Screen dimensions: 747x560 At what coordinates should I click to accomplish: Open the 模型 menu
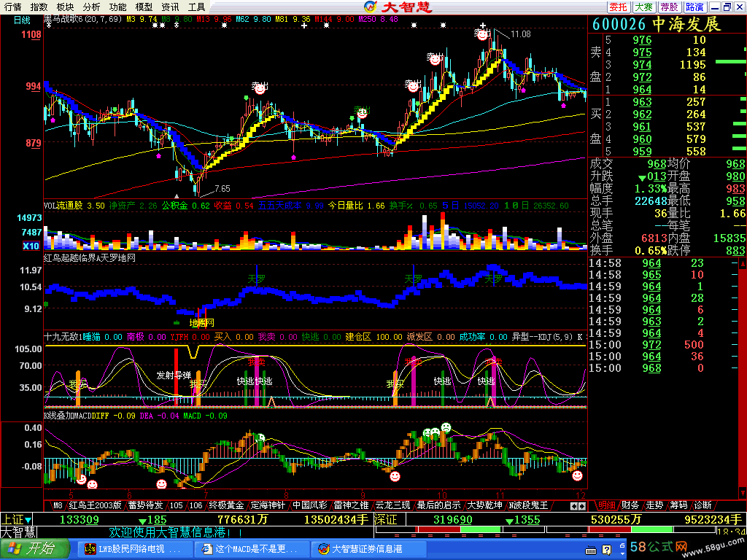tap(144, 7)
